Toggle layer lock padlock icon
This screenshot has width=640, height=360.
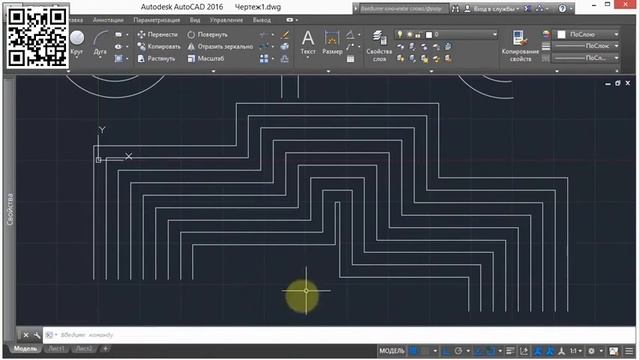[x=418, y=35]
